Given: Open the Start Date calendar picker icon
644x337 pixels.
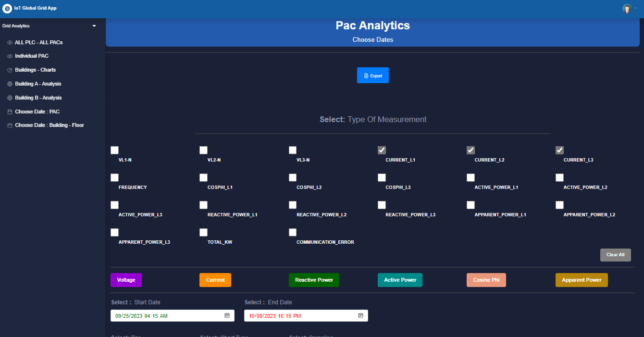Looking at the screenshot, I should point(227,316).
